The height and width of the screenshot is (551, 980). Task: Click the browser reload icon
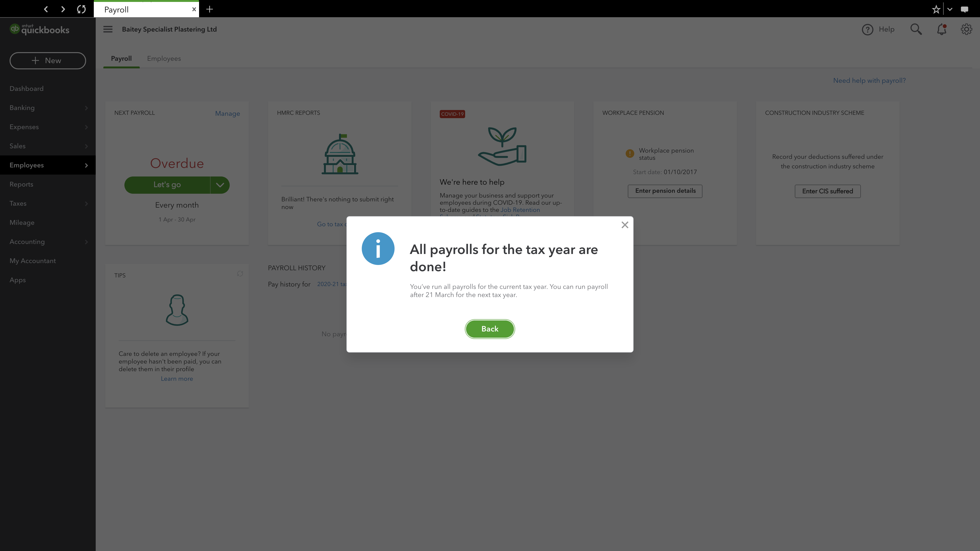[x=81, y=9]
